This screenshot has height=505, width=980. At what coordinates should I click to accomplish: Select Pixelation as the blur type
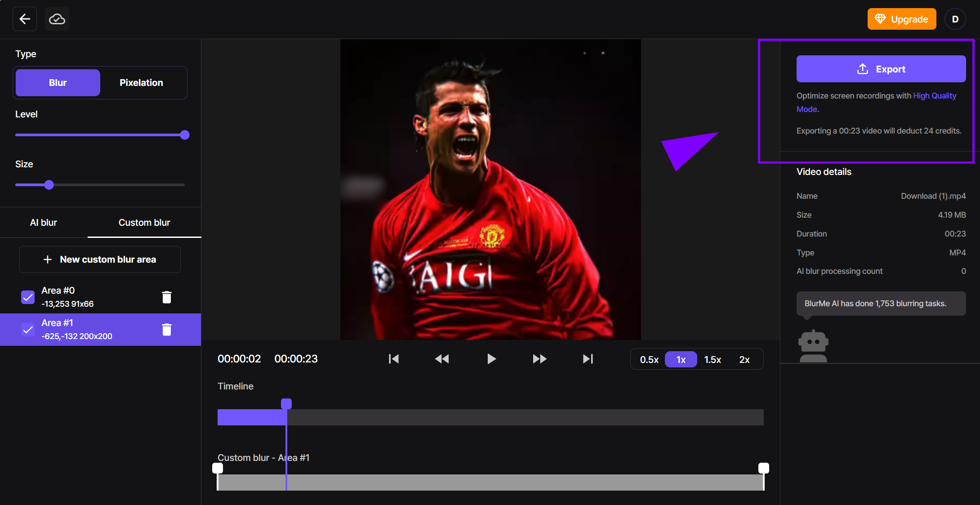(141, 82)
